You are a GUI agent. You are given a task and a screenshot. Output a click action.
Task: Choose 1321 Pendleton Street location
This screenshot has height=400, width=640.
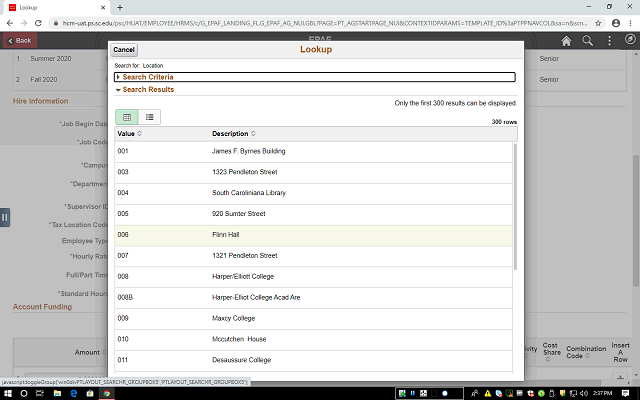244,256
